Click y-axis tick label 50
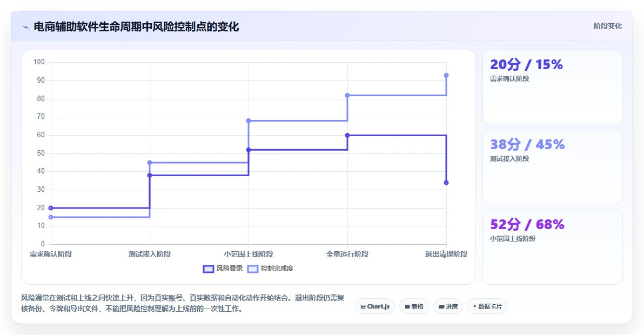This screenshot has height=335, width=644. [x=41, y=153]
